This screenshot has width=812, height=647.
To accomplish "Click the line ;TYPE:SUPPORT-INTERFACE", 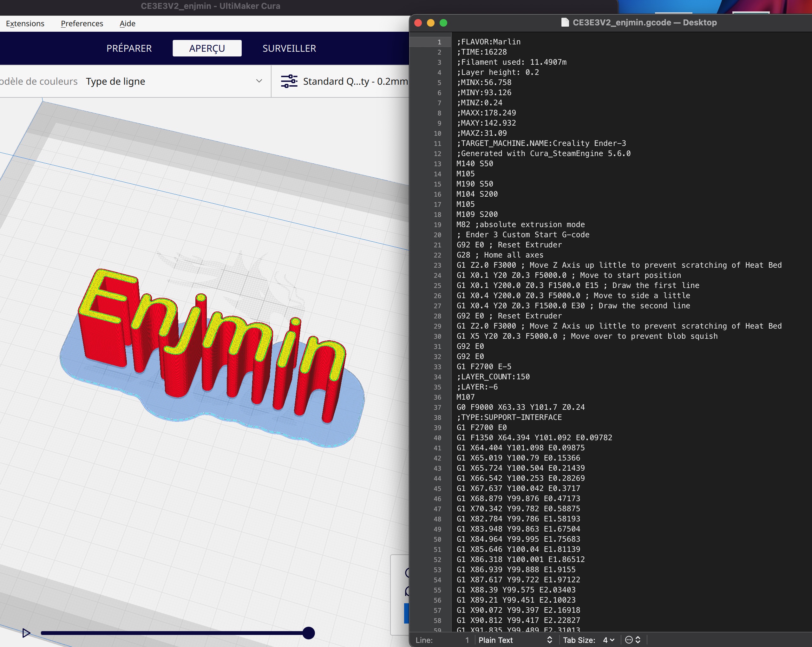I will click(509, 418).
